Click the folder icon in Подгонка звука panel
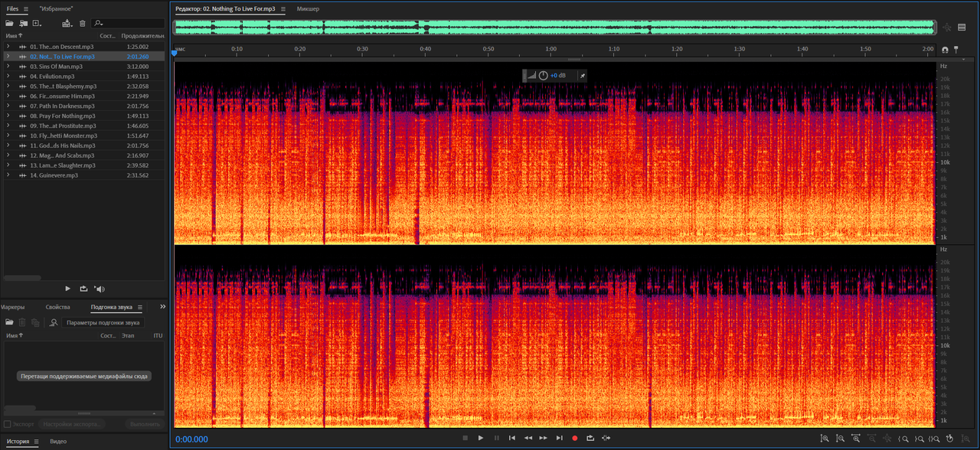 pos(9,322)
